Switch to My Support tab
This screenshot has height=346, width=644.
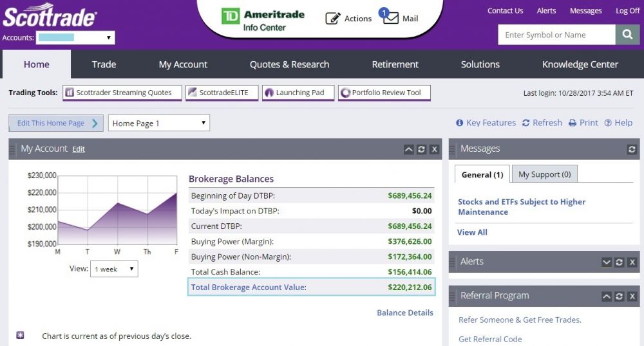pos(544,174)
